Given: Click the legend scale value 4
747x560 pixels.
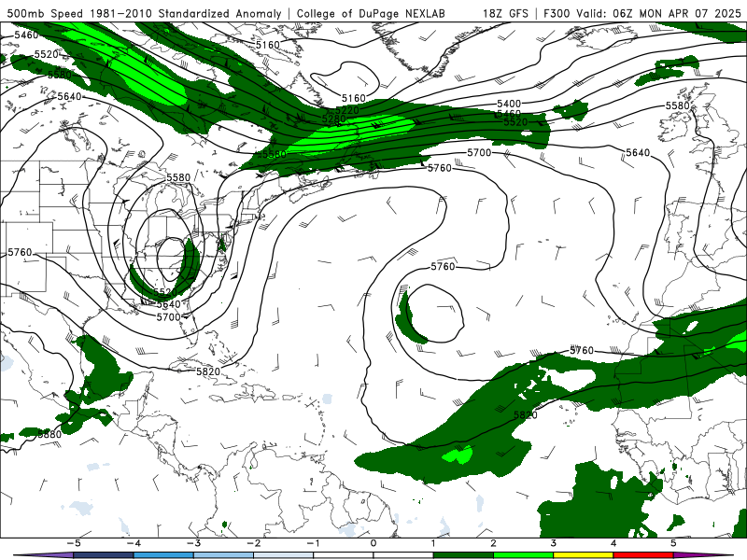Looking at the screenshot, I should (613, 543).
